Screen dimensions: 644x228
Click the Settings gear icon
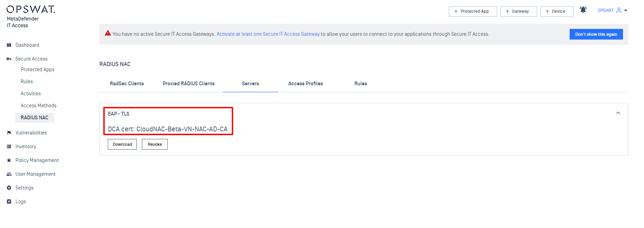(x=9, y=188)
